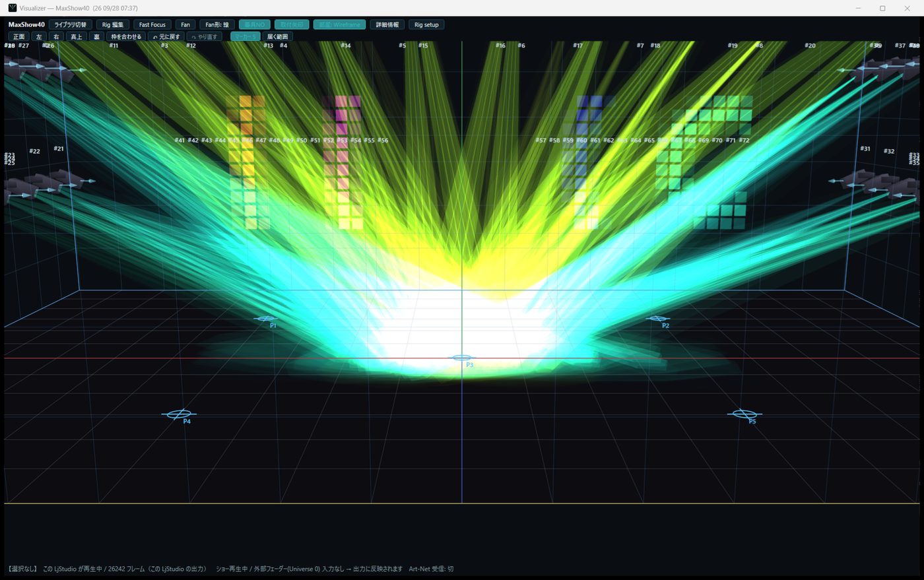Select fixture label #21
This screenshot has height=580, width=924.
59,148
